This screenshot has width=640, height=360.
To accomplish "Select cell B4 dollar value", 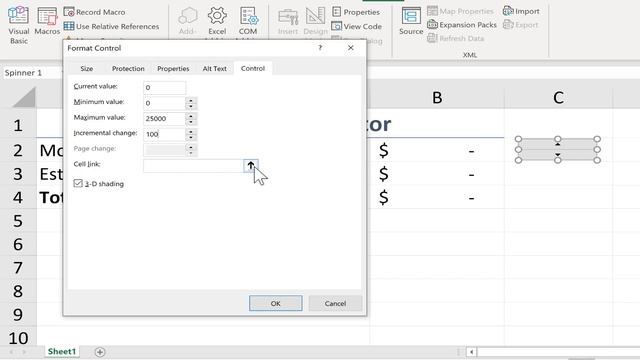I will pos(437,198).
